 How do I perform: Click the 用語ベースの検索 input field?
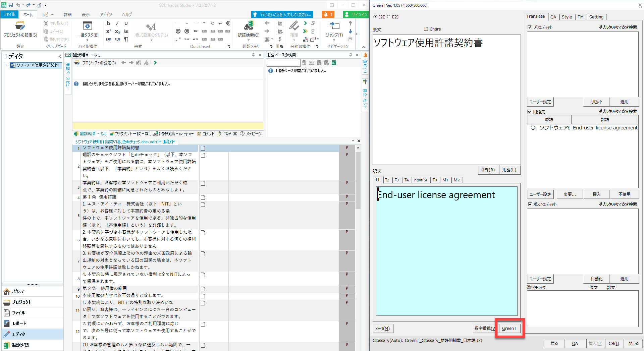tap(283, 63)
